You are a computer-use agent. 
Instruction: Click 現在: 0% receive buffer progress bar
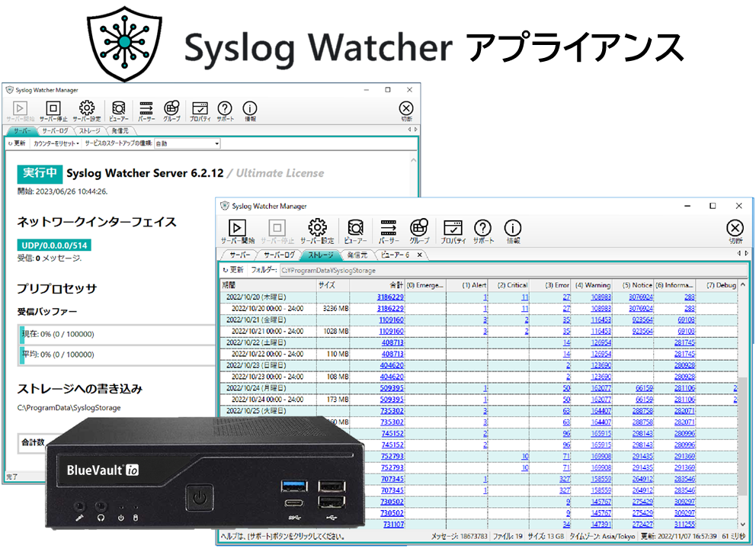[116, 334]
